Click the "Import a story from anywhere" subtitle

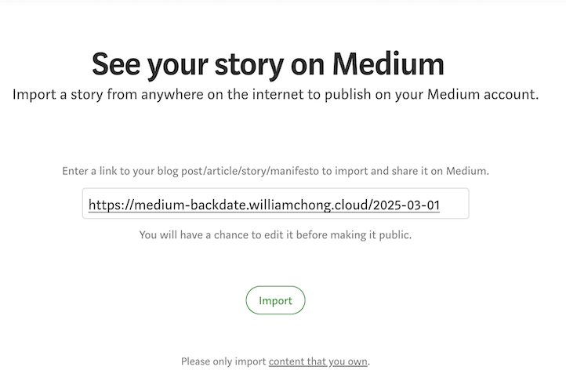(275, 95)
